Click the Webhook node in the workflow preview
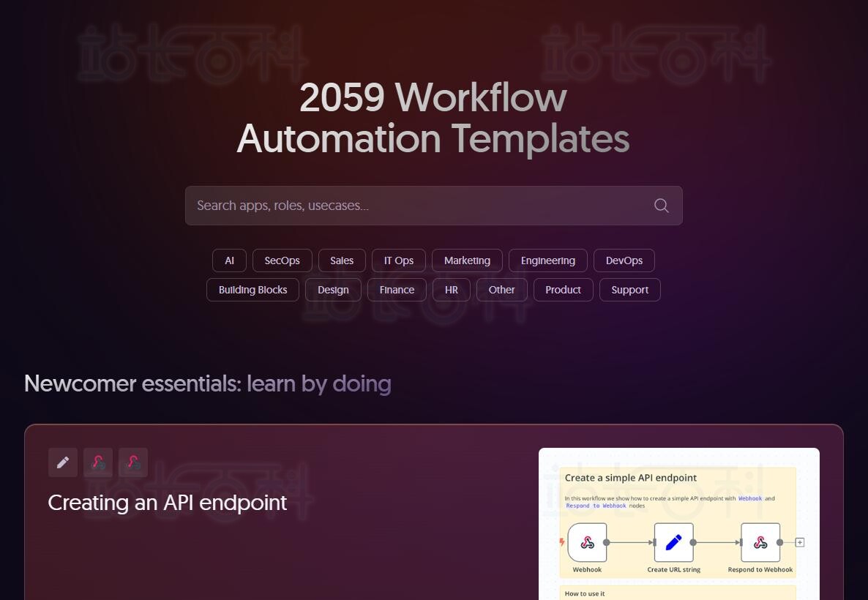This screenshot has height=600, width=868. click(x=587, y=542)
